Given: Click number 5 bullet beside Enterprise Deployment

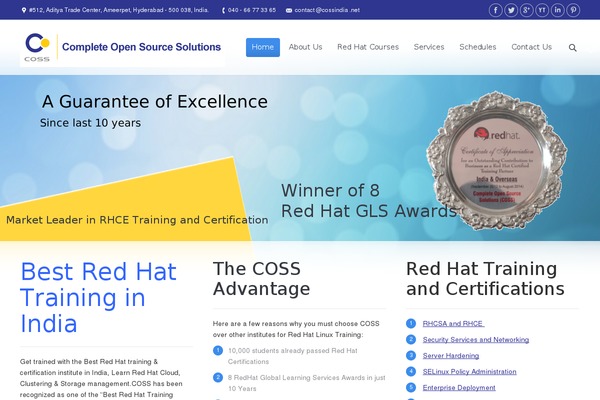Looking at the screenshot, I should coord(411,388).
